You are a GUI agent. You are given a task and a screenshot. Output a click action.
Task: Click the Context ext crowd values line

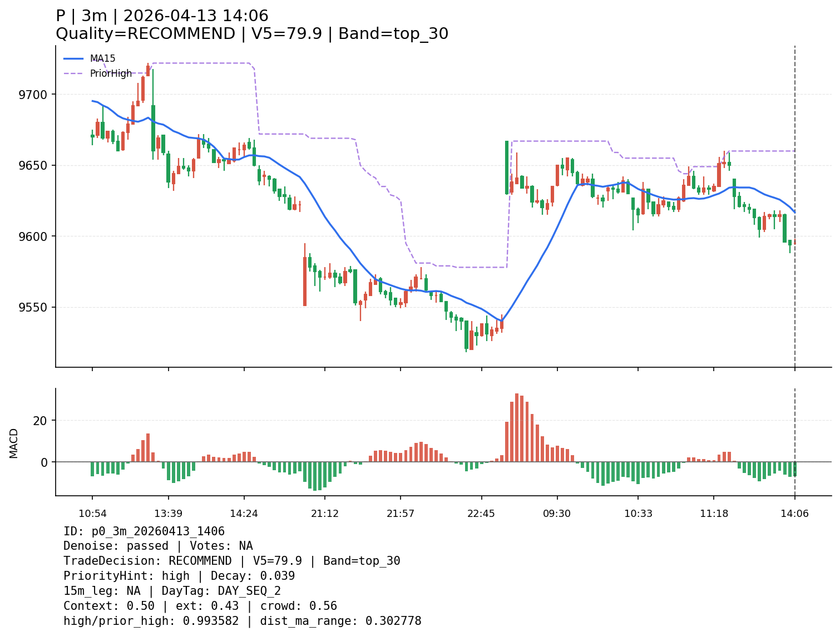click(x=200, y=607)
